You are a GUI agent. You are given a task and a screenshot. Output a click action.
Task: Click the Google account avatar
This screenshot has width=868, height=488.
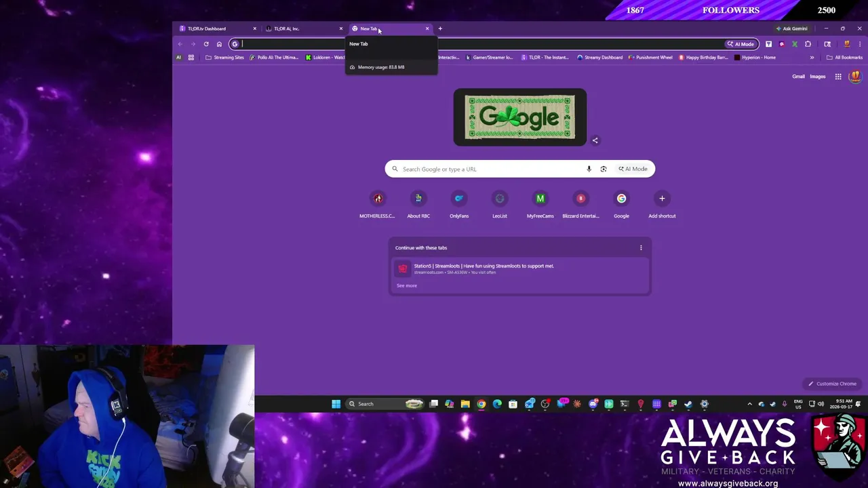[x=855, y=77]
